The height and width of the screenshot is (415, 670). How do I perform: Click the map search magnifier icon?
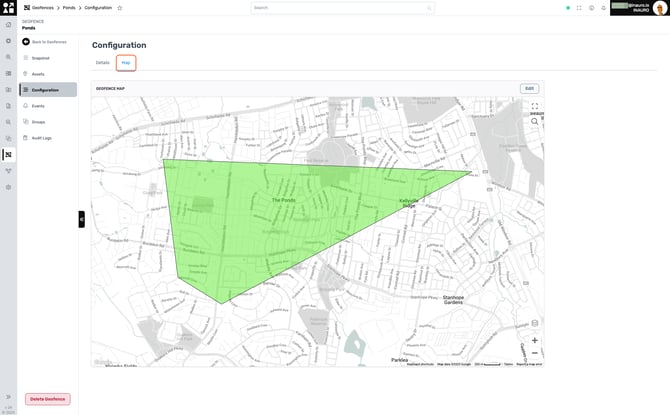click(x=535, y=122)
